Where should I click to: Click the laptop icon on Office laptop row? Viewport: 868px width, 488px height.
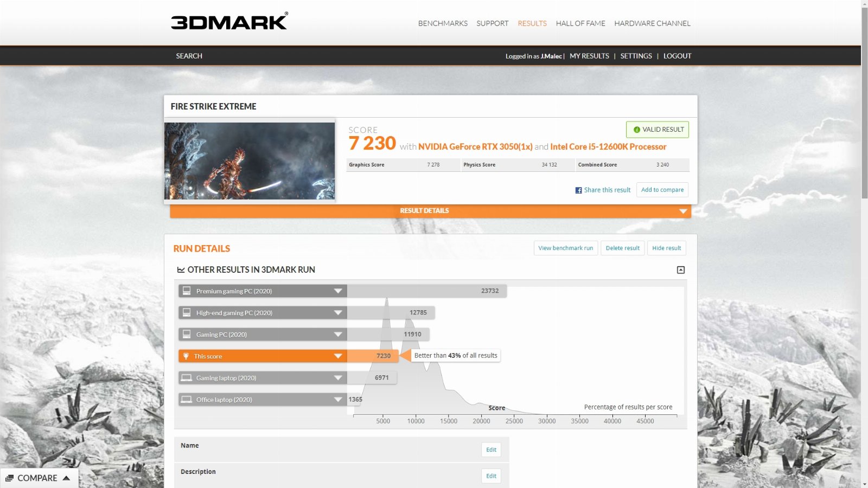[187, 399]
